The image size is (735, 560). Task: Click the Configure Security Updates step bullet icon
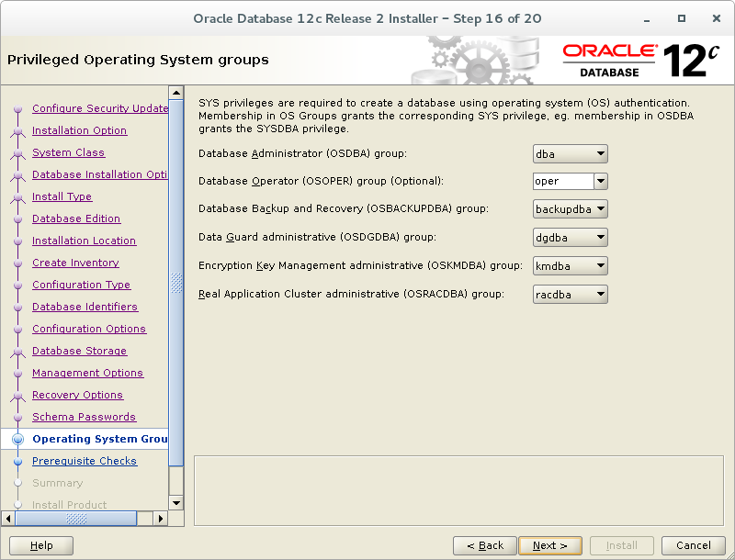[x=17, y=108]
